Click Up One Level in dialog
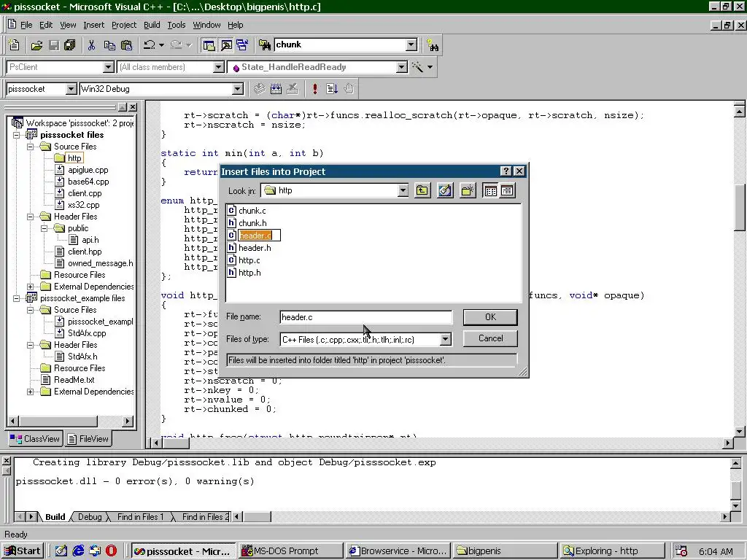747x560 pixels. 422,191
